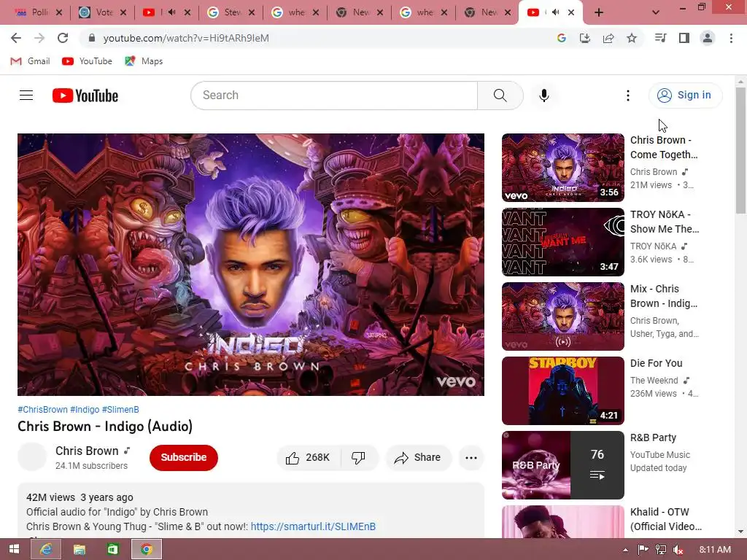Image resolution: width=747 pixels, height=560 pixels.
Task: Share the Indigo video
Action: point(418,458)
